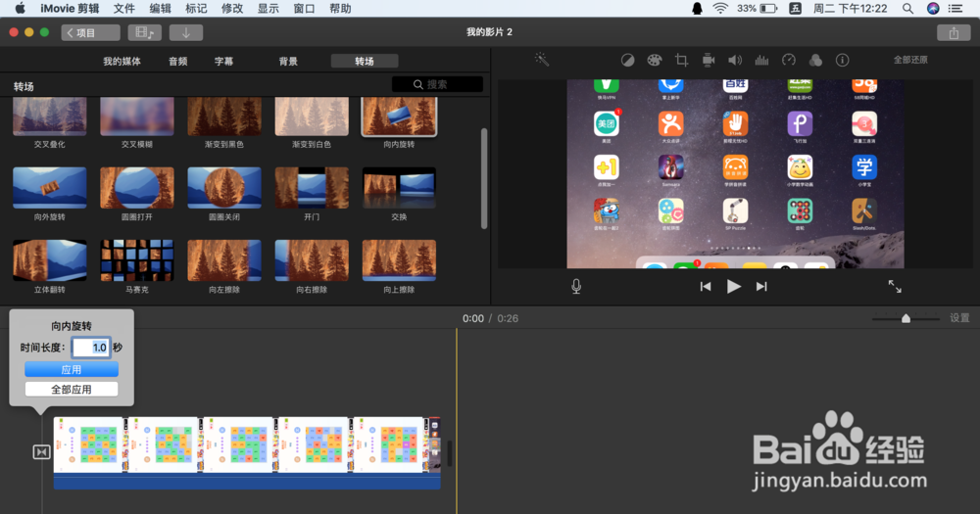Viewport: 980px width, 514px height.
Task: Open the speed speedometer tool
Action: pyautogui.click(x=789, y=60)
